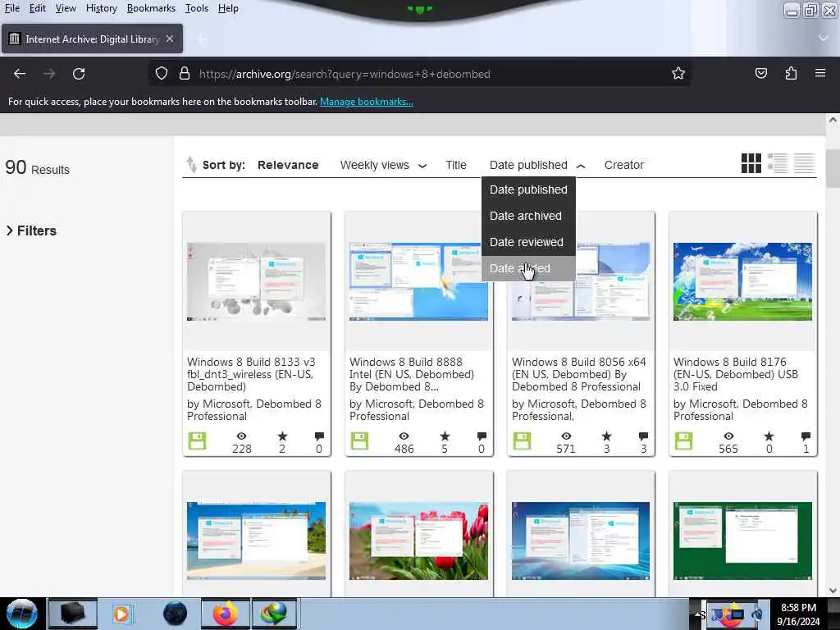Open the Firefox hamburger application menu
Screen dimensions: 840x630
coord(820,73)
